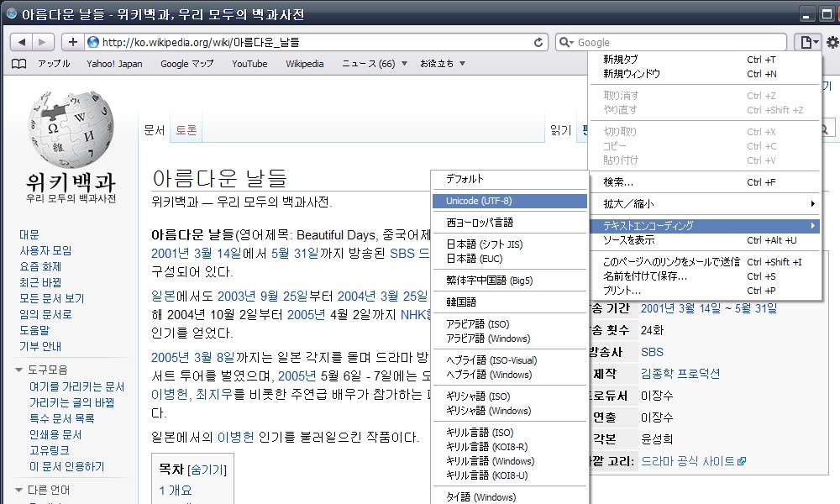Screen dimensions: 840x504
Task: Select Unicode (UTF-8) encoding
Action: [510, 201]
